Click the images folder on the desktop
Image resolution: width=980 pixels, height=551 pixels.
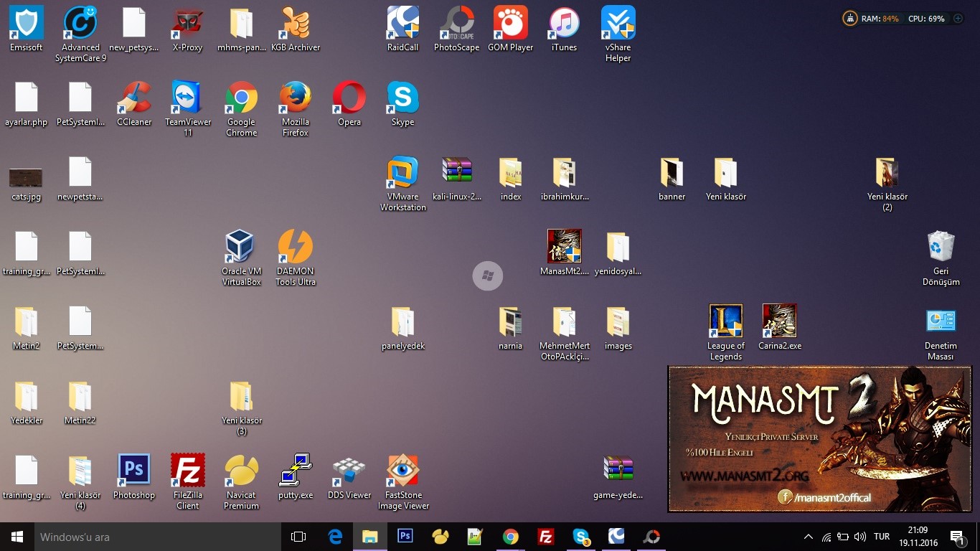[x=618, y=327]
